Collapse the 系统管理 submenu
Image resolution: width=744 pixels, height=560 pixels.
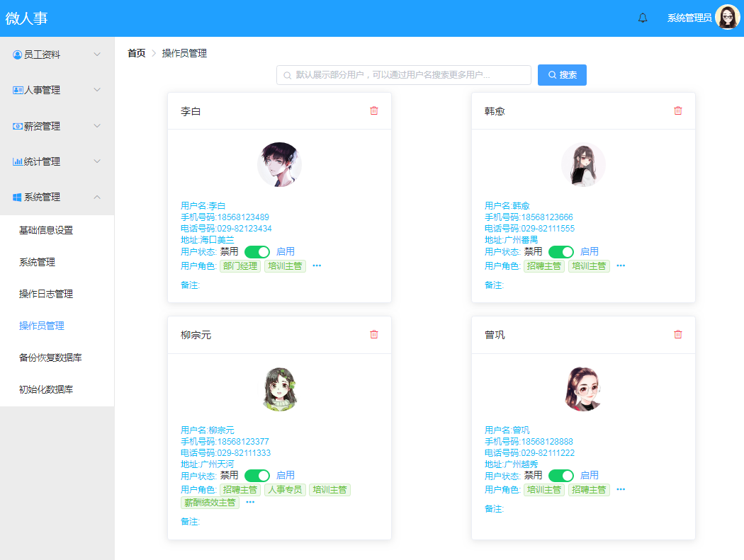point(97,197)
